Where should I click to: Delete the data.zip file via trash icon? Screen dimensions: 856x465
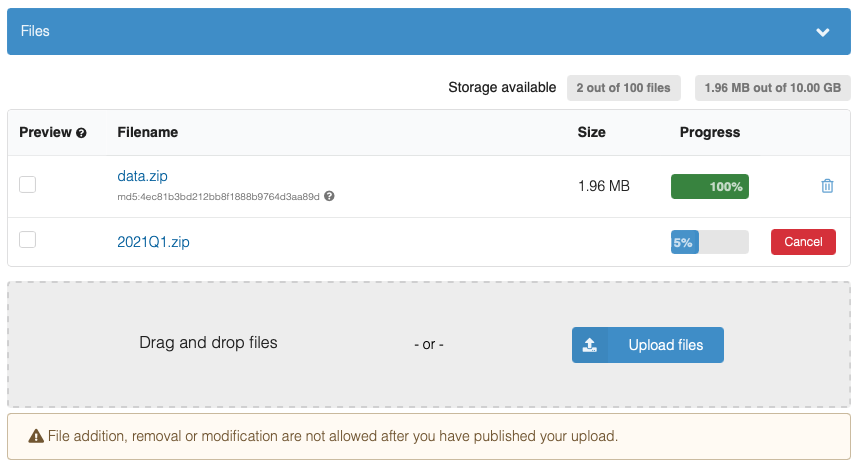coord(827,186)
